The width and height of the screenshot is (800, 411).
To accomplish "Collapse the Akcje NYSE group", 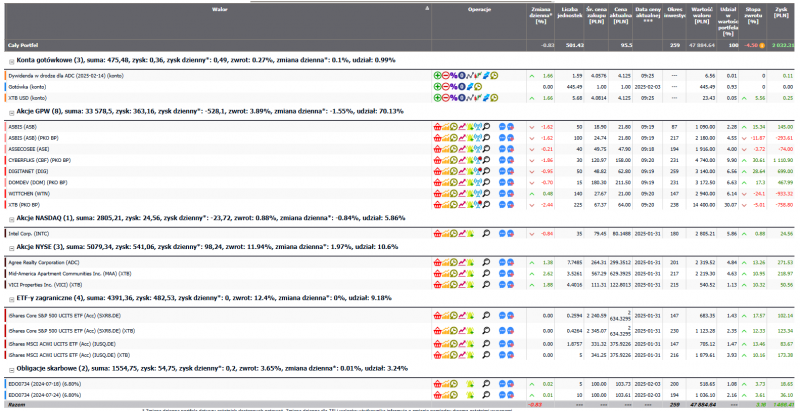I will (x=11, y=247).
